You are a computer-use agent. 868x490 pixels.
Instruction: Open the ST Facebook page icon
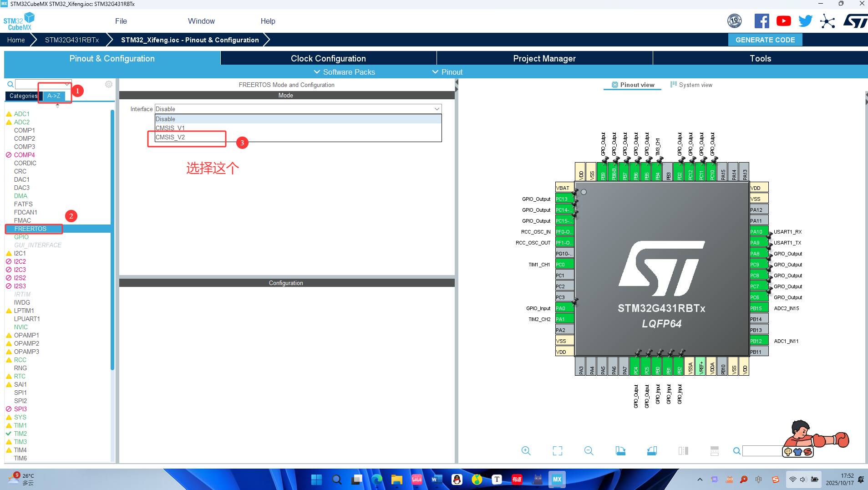[762, 21]
